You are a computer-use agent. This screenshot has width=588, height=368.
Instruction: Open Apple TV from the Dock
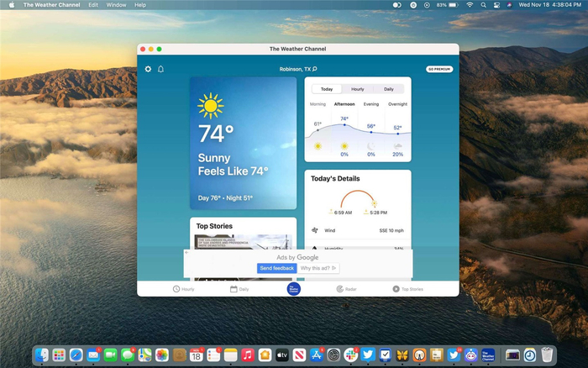282,355
